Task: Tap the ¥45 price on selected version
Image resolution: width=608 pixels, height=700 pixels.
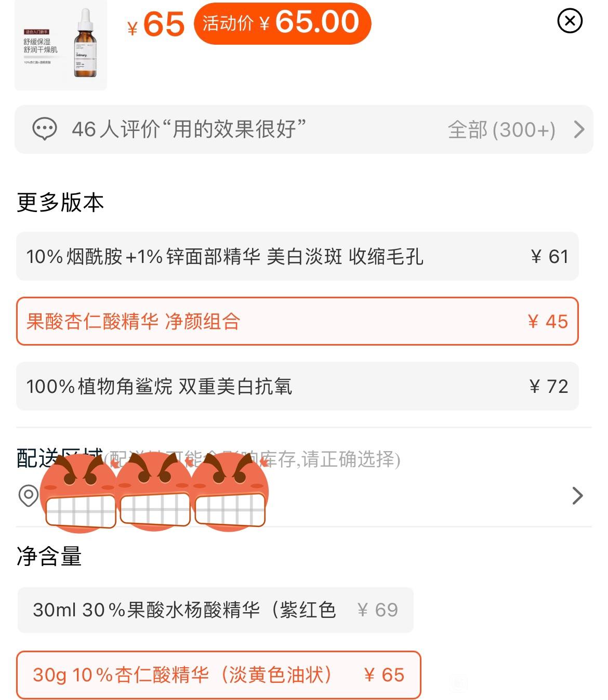Action: (548, 322)
